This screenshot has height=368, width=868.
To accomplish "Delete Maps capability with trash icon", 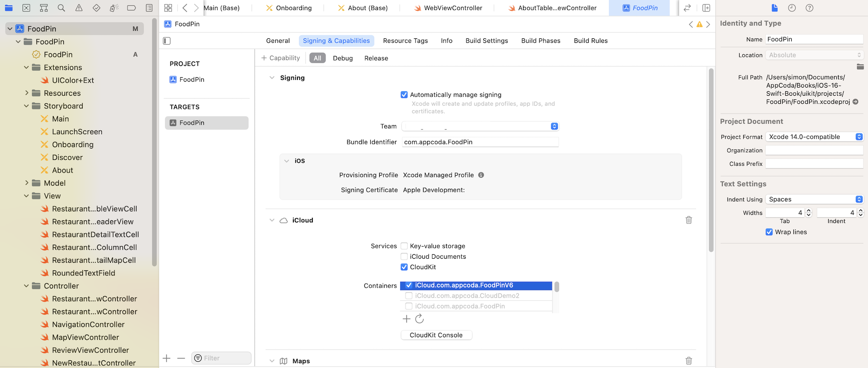I will click(x=689, y=360).
